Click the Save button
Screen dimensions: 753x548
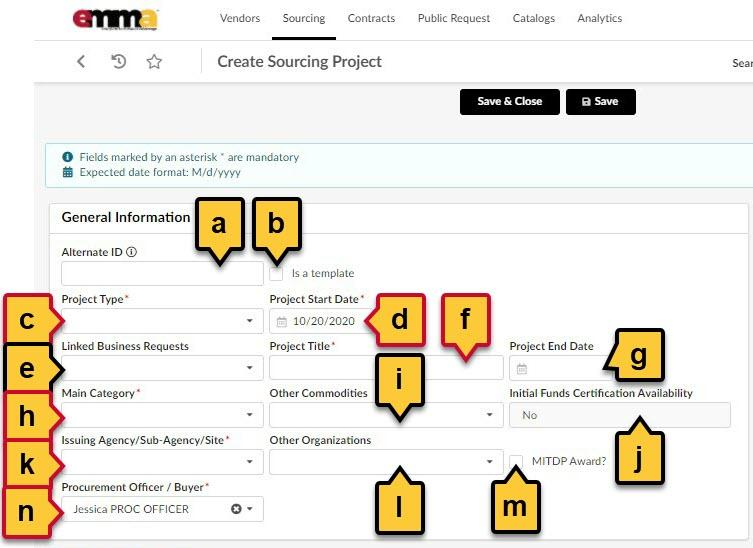[x=601, y=102]
